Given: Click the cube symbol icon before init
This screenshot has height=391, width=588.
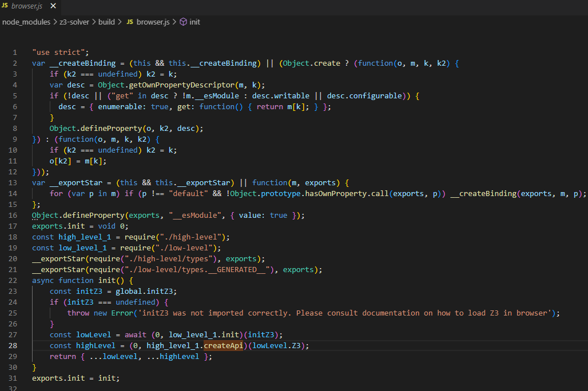Looking at the screenshot, I should (184, 22).
